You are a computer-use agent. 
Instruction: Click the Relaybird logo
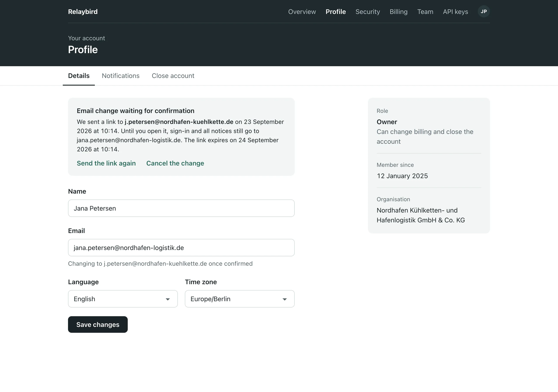point(83,12)
